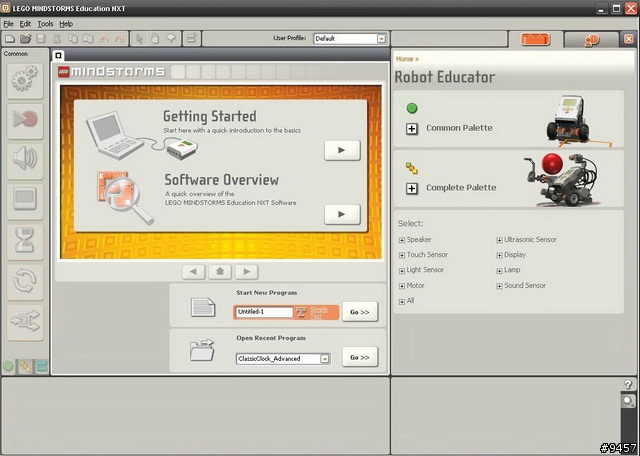The image size is (640, 456).
Task: Go to tutorial home page
Action: click(220, 271)
